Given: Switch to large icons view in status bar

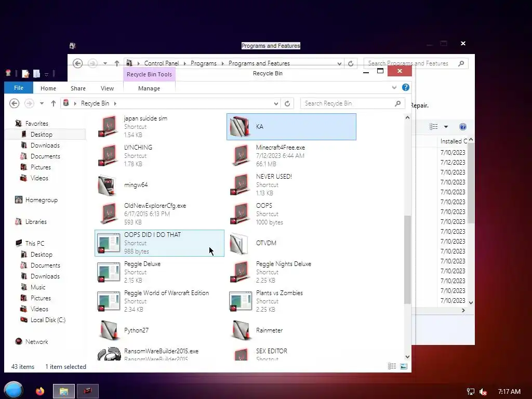Looking at the screenshot, I should [403, 366].
